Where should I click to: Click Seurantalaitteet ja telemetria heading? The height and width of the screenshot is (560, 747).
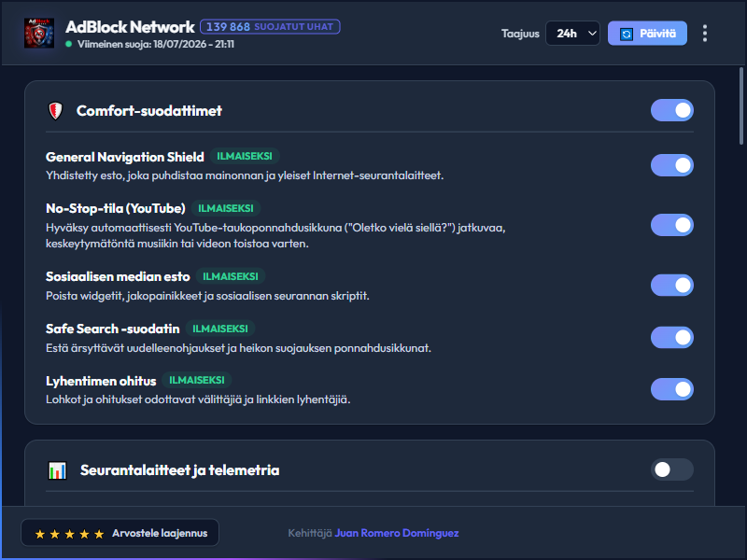click(x=179, y=470)
